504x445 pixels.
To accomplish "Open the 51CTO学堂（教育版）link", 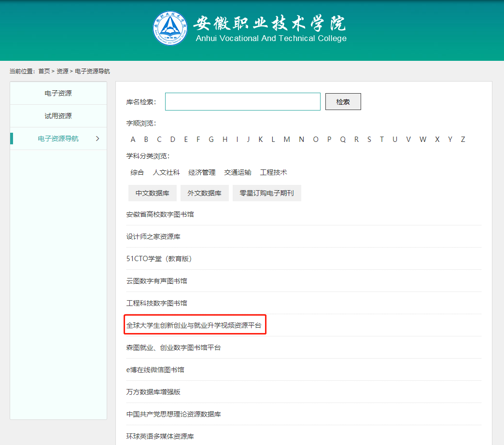I will [159, 259].
